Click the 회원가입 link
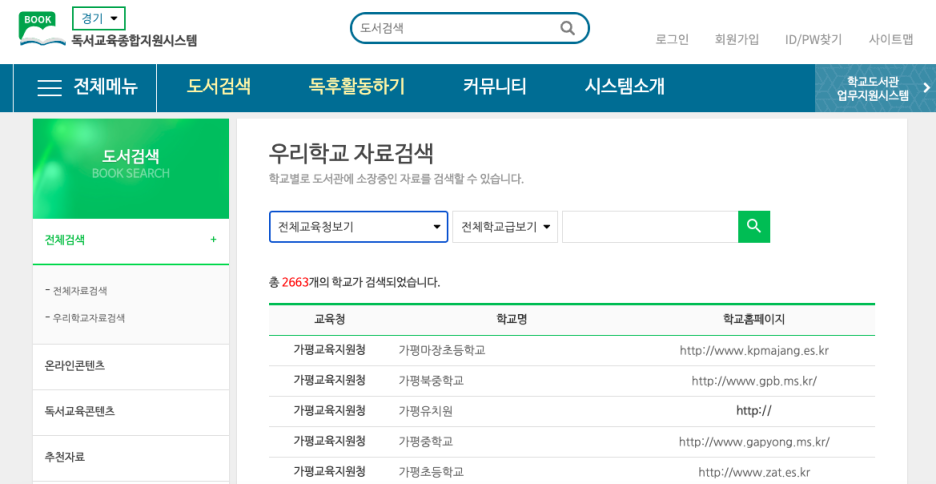This screenshot has width=936, height=484. (x=737, y=40)
